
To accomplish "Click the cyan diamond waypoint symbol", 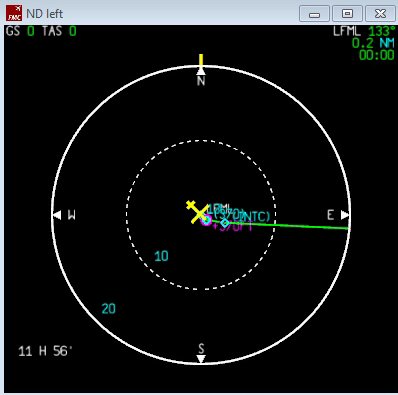I will [225, 222].
